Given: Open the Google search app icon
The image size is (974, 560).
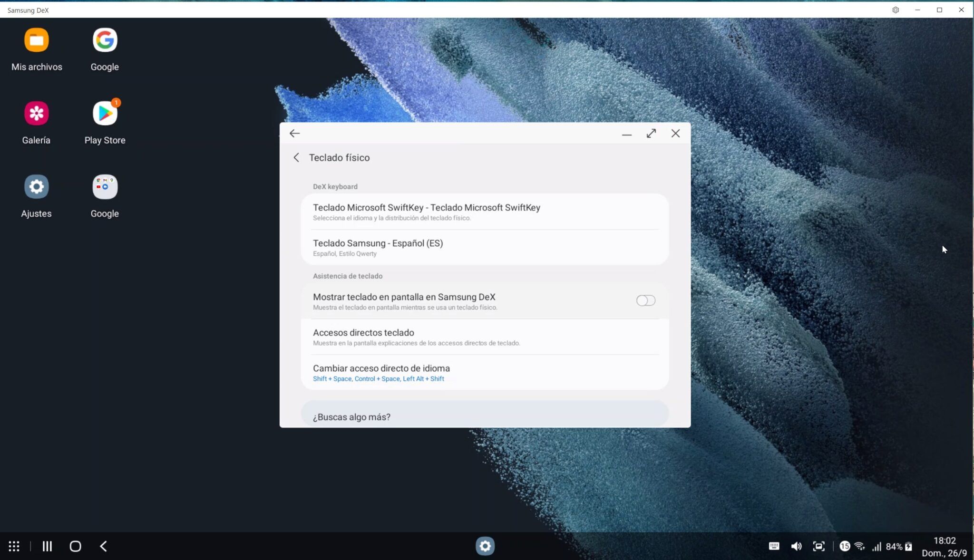Looking at the screenshot, I should (x=105, y=40).
